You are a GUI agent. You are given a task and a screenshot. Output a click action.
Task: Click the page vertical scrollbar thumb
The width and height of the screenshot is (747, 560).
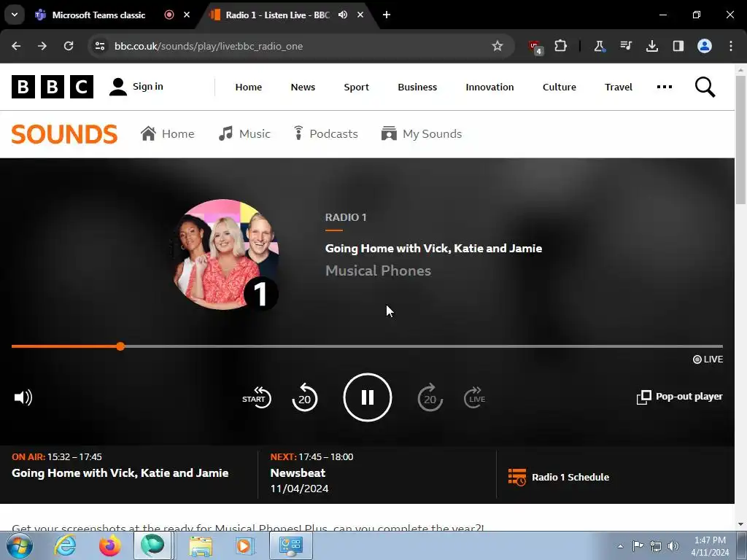coord(740,140)
